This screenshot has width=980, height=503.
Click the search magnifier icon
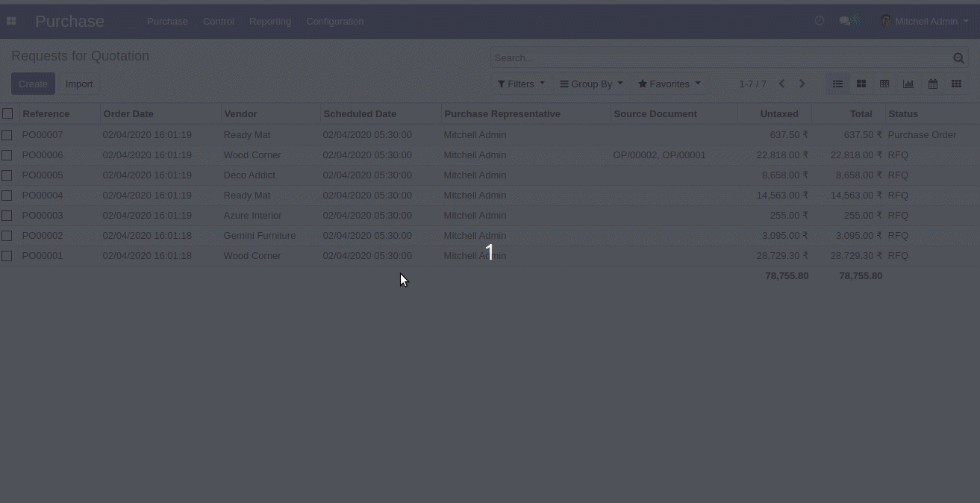click(958, 58)
